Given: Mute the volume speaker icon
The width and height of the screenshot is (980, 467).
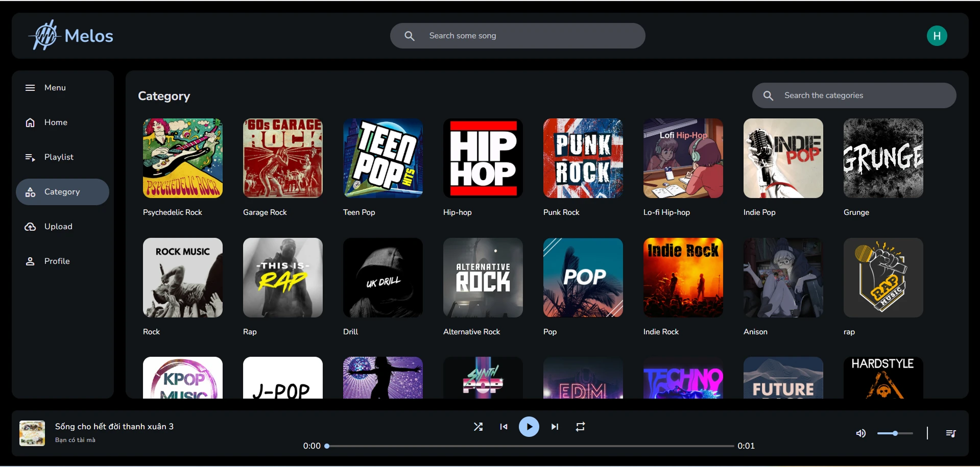Looking at the screenshot, I should coord(861,433).
